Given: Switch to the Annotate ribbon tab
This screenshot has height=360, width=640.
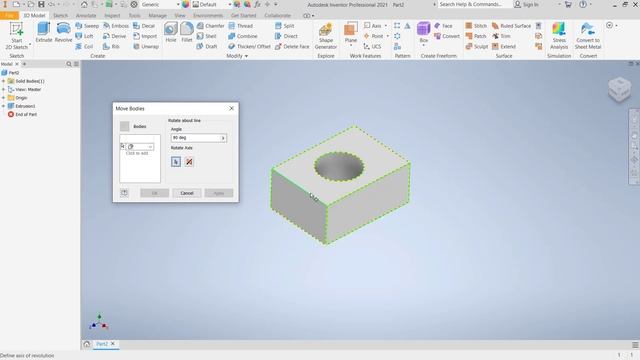Looking at the screenshot, I should click(x=86, y=16).
